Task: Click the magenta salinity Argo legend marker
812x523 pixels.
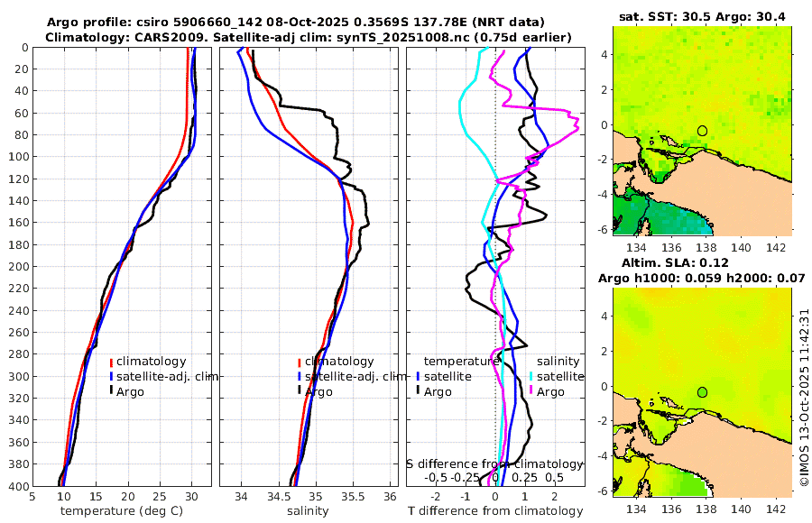Action: pos(531,392)
